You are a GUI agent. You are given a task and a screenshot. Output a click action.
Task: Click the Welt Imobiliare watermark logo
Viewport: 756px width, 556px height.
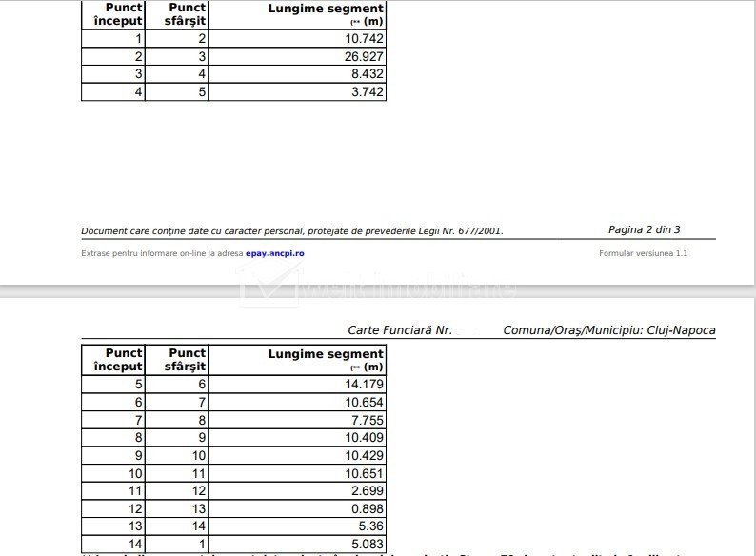(378, 285)
